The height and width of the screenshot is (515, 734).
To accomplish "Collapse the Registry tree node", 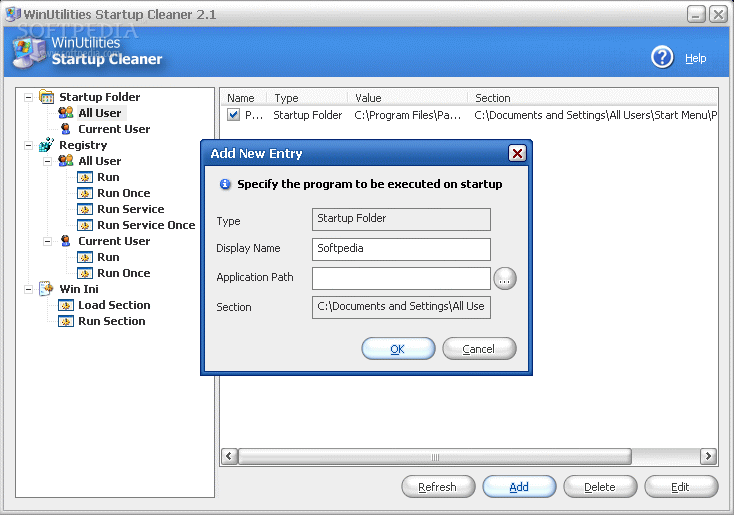I will (x=29, y=146).
